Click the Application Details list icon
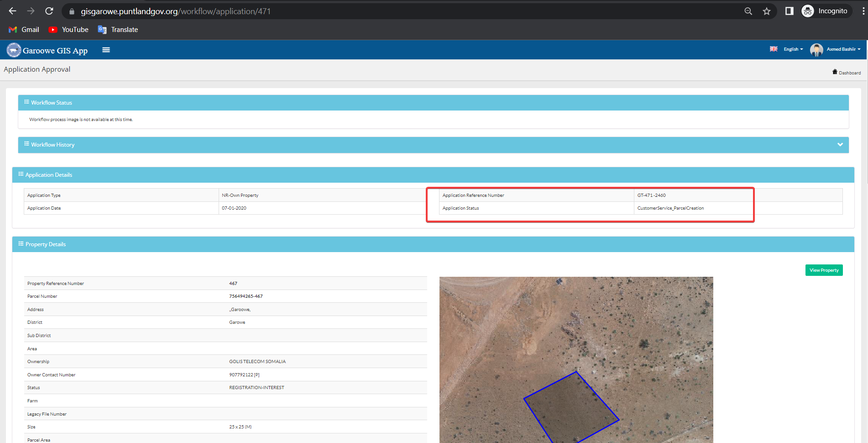868x443 pixels. (x=21, y=174)
